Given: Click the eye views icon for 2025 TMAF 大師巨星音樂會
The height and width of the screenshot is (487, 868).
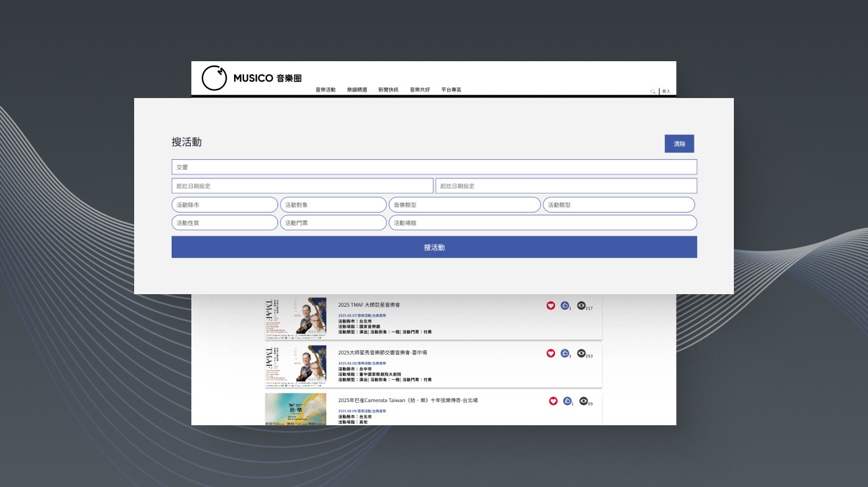Looking at the screenshot, I should [581, 305].
